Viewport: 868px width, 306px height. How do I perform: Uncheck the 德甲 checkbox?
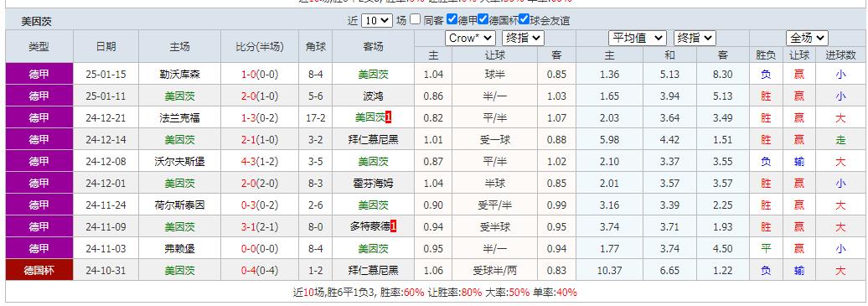(x=452, y=19)
